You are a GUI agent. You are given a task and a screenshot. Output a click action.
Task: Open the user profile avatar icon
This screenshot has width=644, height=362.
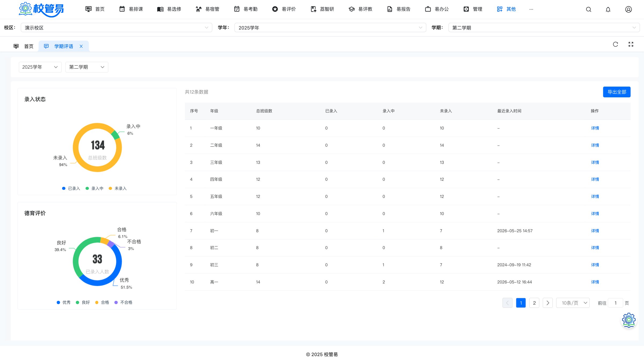[x=628, y=9]
